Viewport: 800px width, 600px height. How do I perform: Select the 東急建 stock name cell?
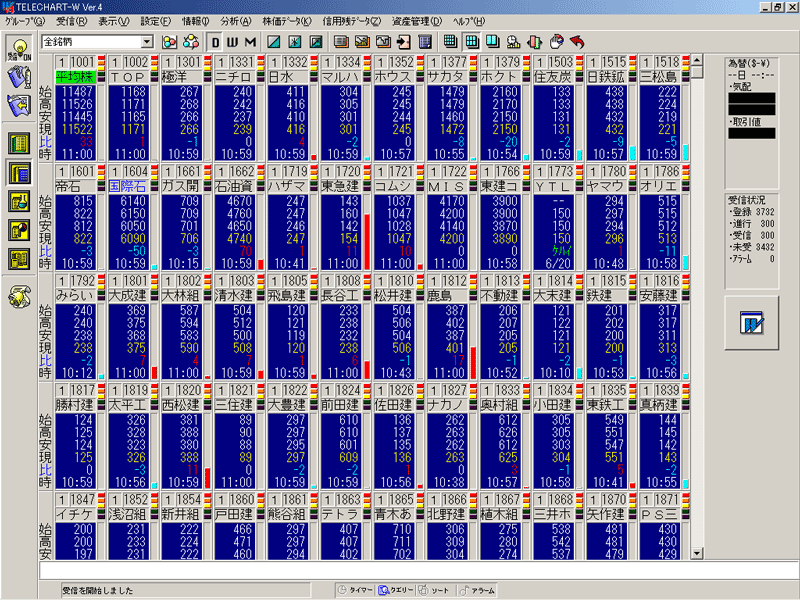click(341, 187)
